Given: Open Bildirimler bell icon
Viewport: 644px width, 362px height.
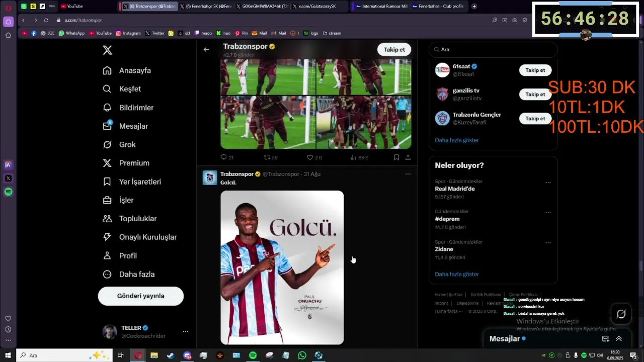Looking at the screenshot, I should tap(107, 108).
